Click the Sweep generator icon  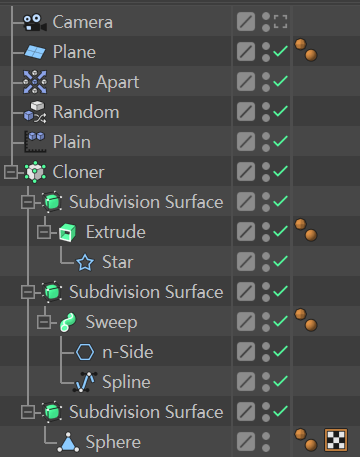pyautogui.click(x=68, y=322)
